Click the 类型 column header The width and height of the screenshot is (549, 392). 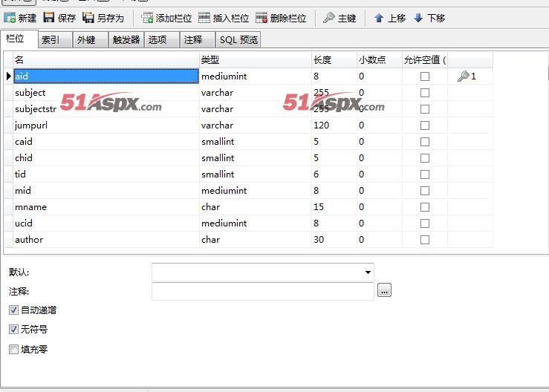click(256, 60)
